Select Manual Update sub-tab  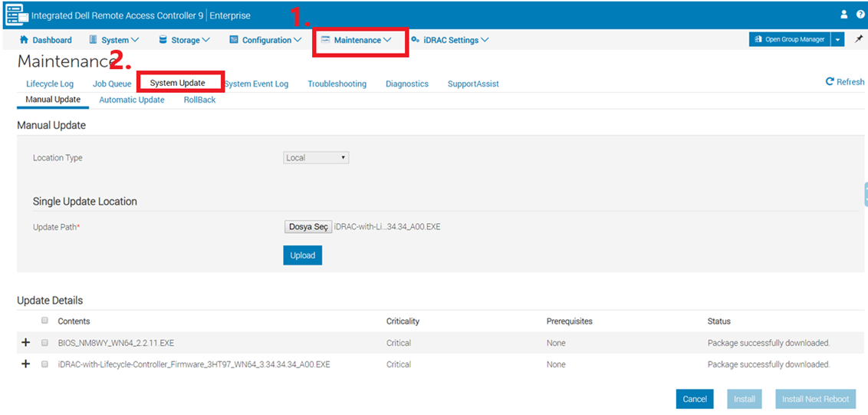coord(53,100)
